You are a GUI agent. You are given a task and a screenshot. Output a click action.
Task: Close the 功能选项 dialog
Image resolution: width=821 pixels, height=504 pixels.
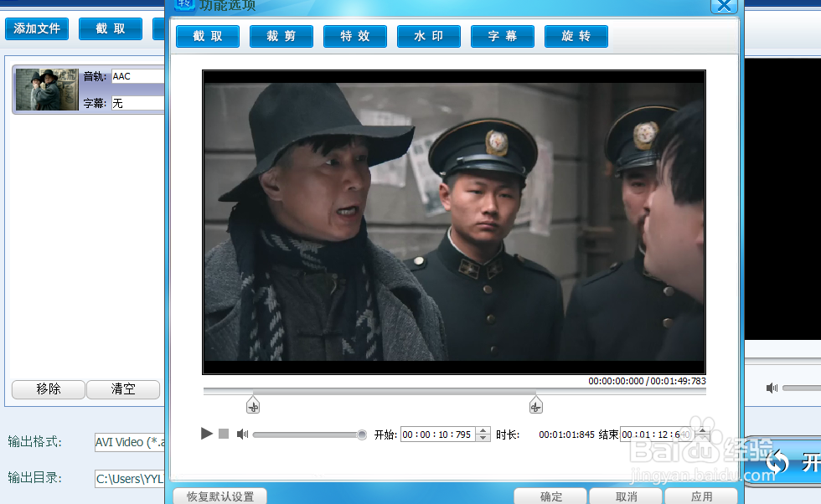click(724, 7)
